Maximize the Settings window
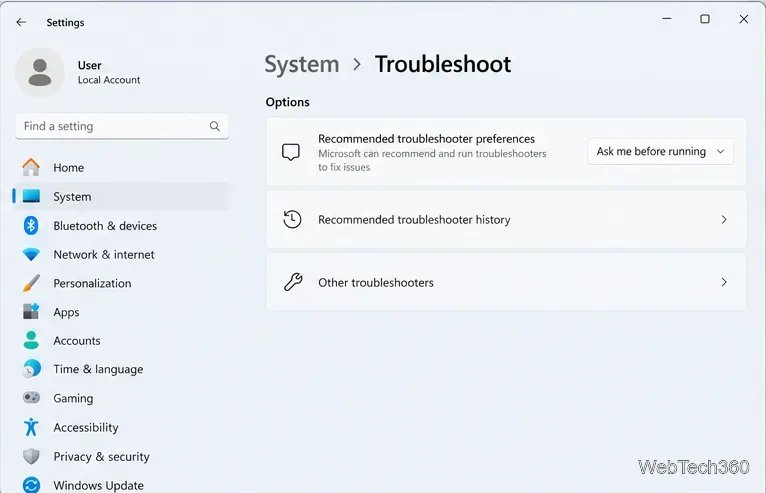The width and height of the screenshot is (766, 493). 705,19
